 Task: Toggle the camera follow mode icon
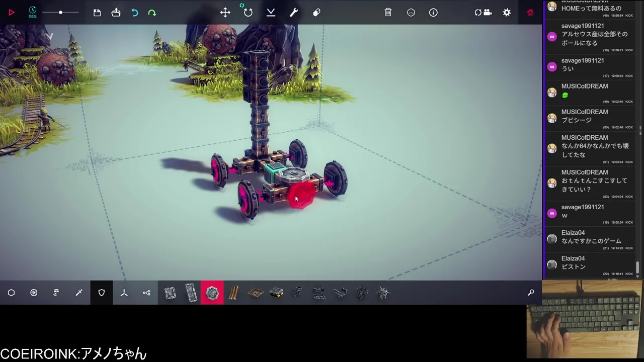pos(483,13)
